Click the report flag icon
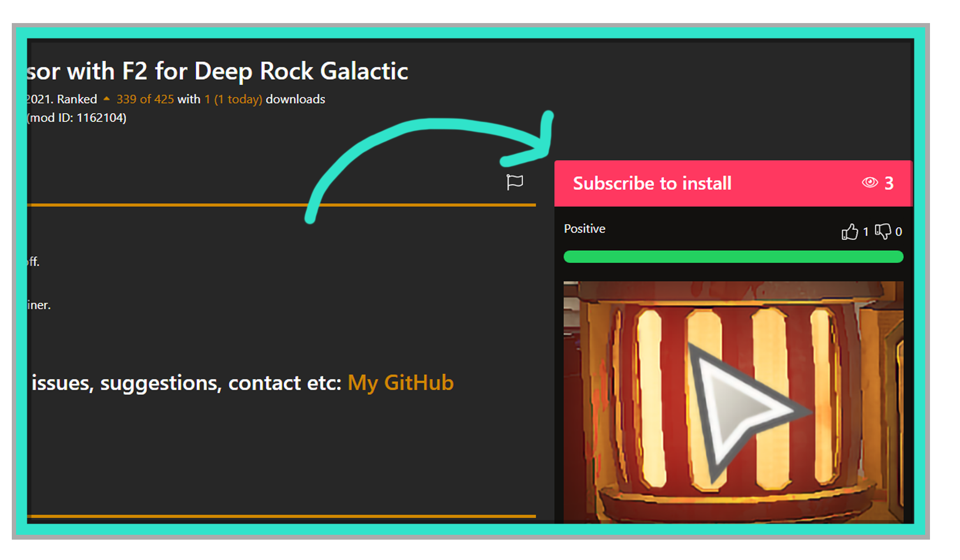This screenshot has height=560, width=960. 515,182
